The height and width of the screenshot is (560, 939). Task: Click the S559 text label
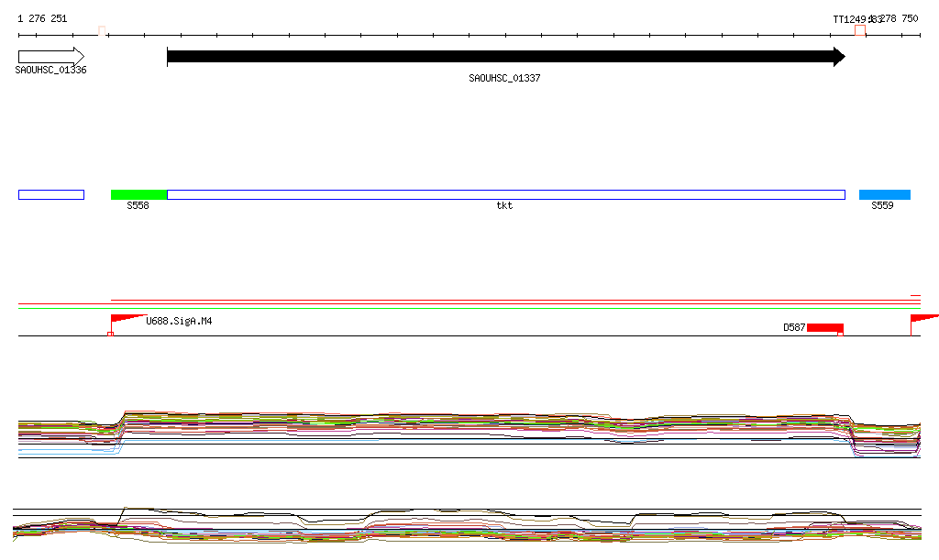(x=882, y=206)
